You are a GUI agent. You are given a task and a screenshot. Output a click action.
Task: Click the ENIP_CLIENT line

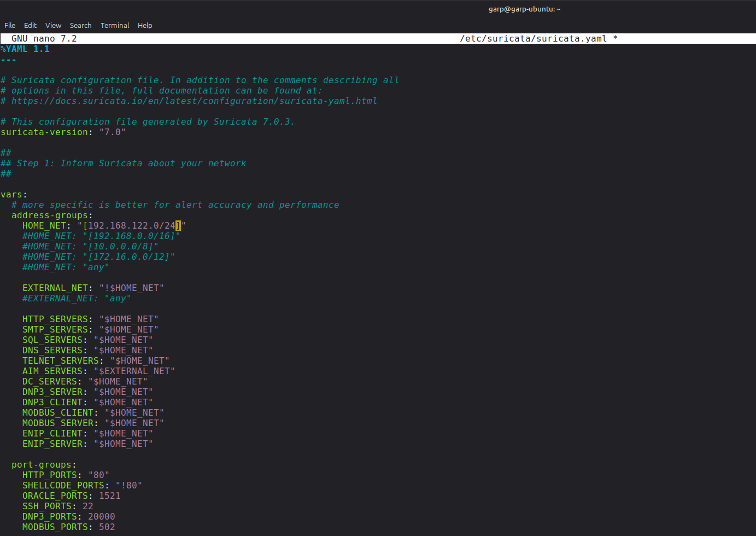coord(88,434)
